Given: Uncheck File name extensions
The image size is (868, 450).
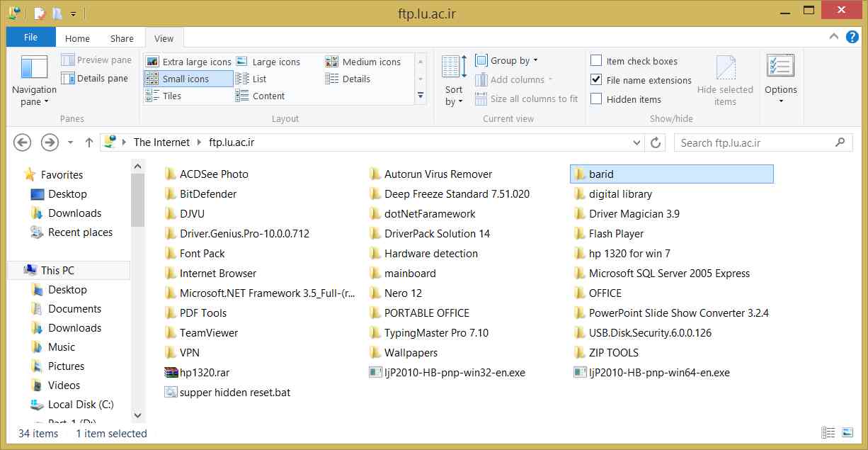Looking at the screenshot, I should (596, 80).
